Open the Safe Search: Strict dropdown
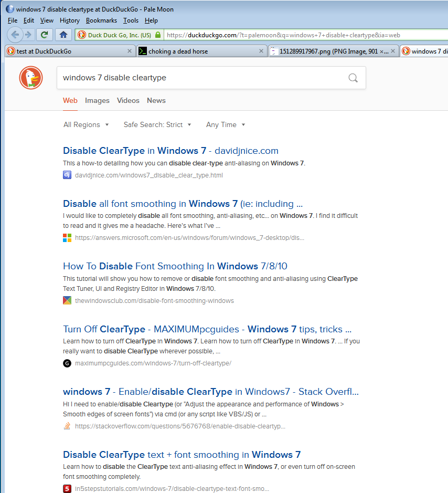Viewport: 448px width, 493px height. coord(157,125)
